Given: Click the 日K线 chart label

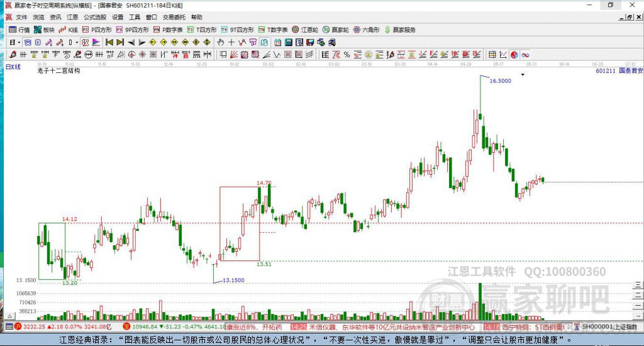Looking at the screenshot, I should click(x=13, y=67).
